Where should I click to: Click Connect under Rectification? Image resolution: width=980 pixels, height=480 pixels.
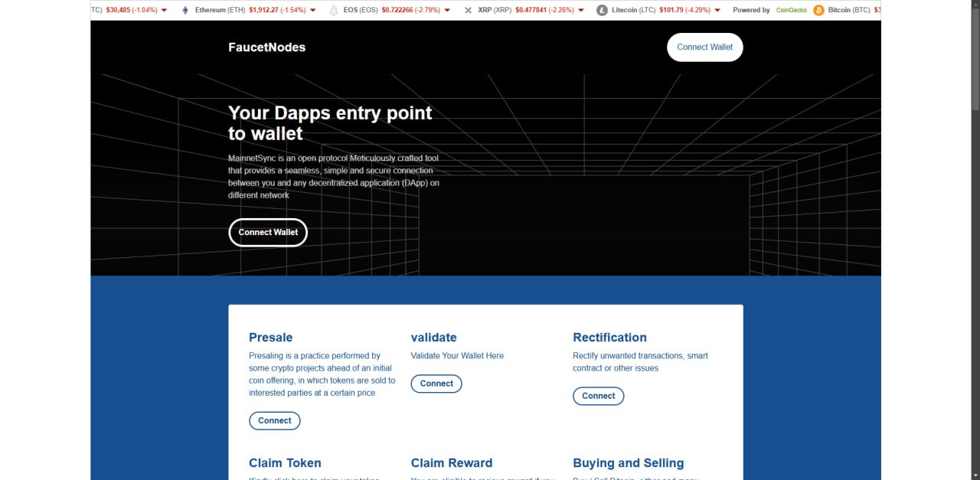pos(598,396)
